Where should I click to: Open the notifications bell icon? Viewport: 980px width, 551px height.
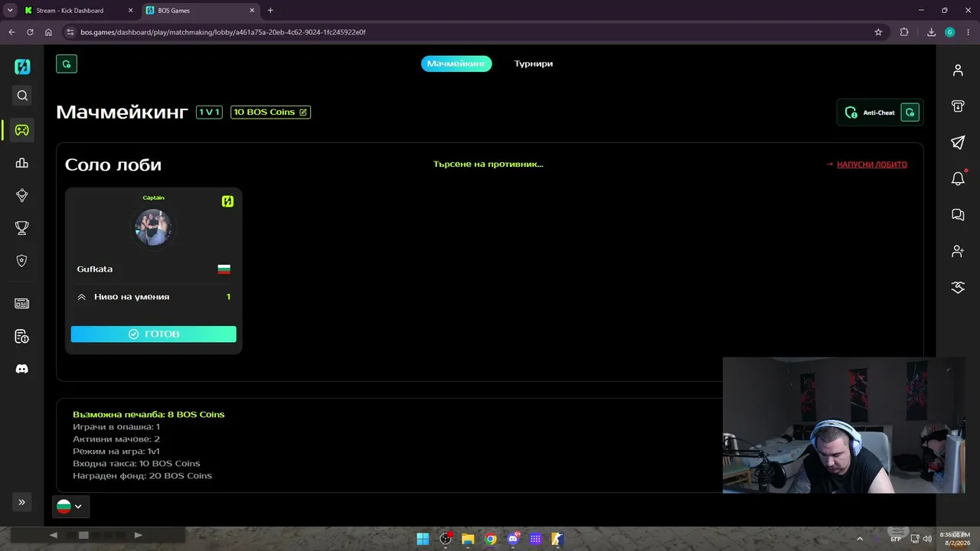click(x=958, y=179)
